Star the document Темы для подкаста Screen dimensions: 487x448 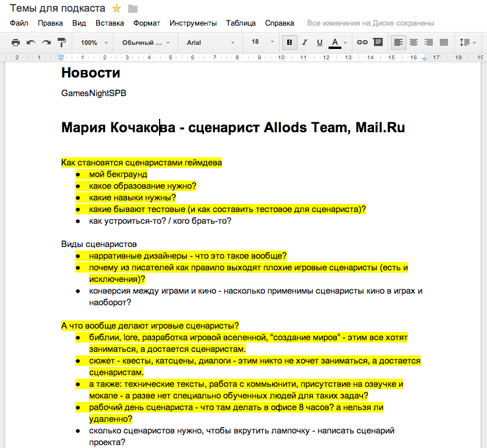[117, 9]
